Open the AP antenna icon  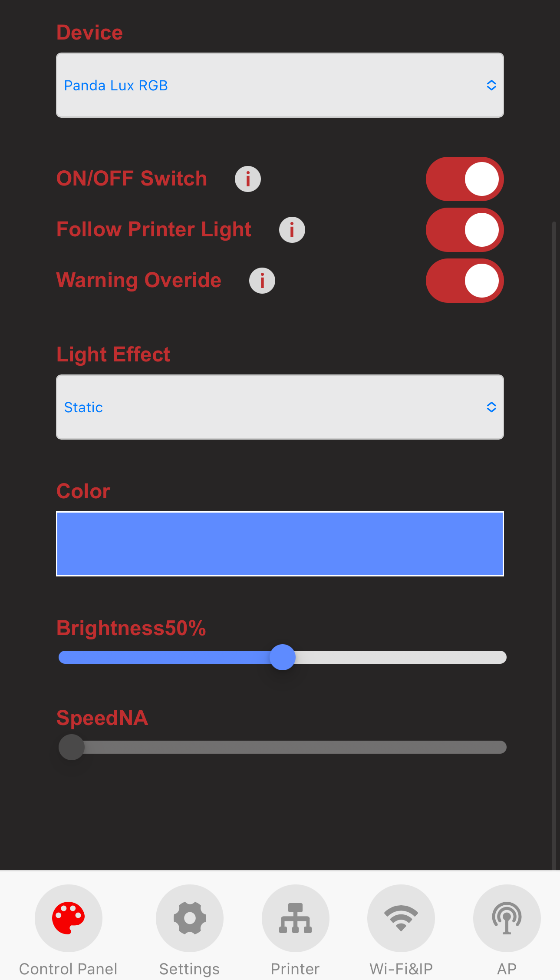click(x=507, y=918)
